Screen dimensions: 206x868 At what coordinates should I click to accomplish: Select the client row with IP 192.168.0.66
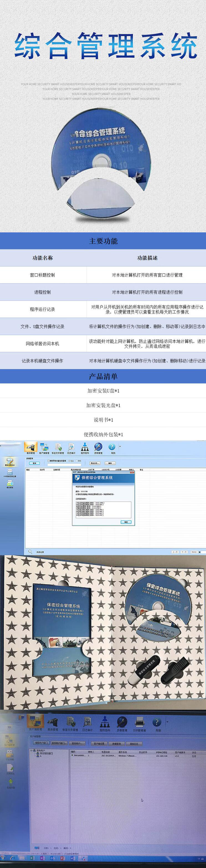[x=135, y=756]
